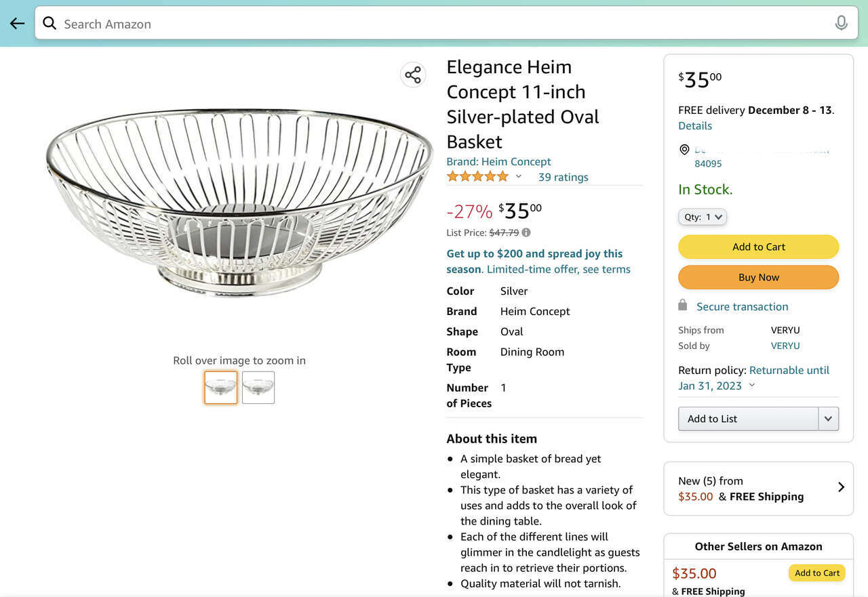Image resolution: width=868 pixels, height=597 pixels.
Task: Open the New (5) offers arrow
Action: pos(841,487)
